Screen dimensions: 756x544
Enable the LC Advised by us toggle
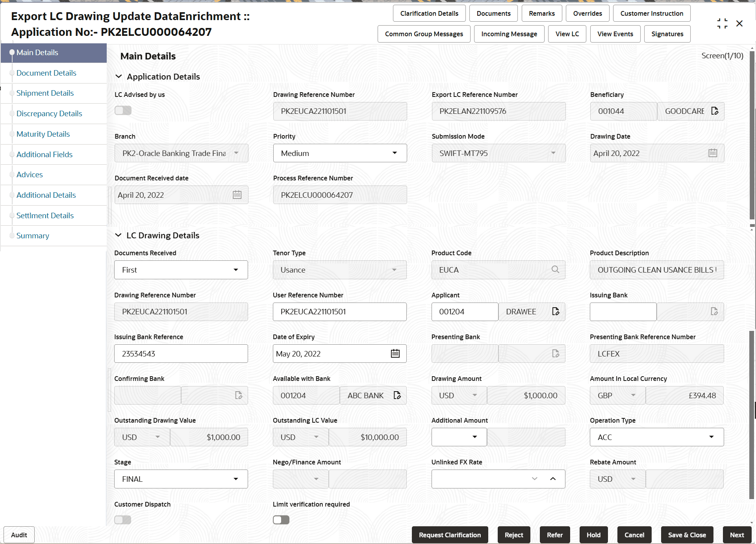(123, 110)
